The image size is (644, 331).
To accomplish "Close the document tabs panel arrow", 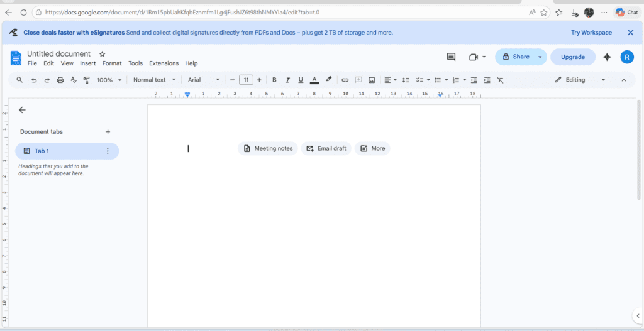I will (22, 110).
